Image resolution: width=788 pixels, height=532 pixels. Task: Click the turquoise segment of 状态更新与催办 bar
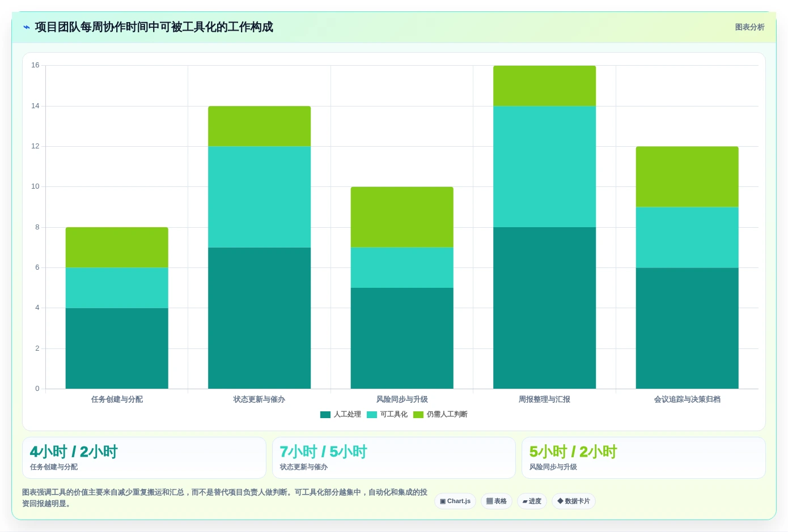(x=260, y=197)
